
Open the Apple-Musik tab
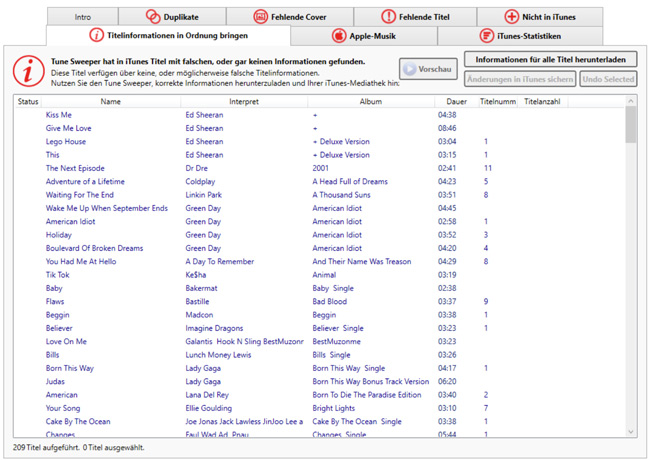[x=364, y=36]
